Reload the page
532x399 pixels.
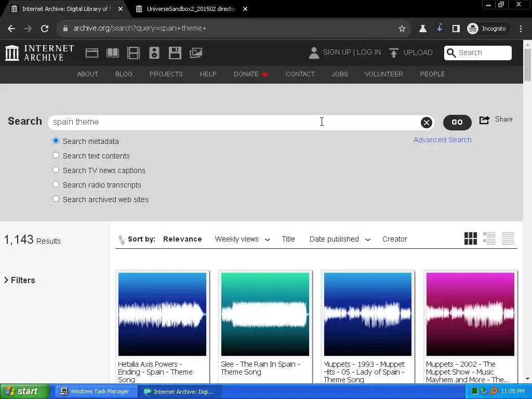click(45, 29)
